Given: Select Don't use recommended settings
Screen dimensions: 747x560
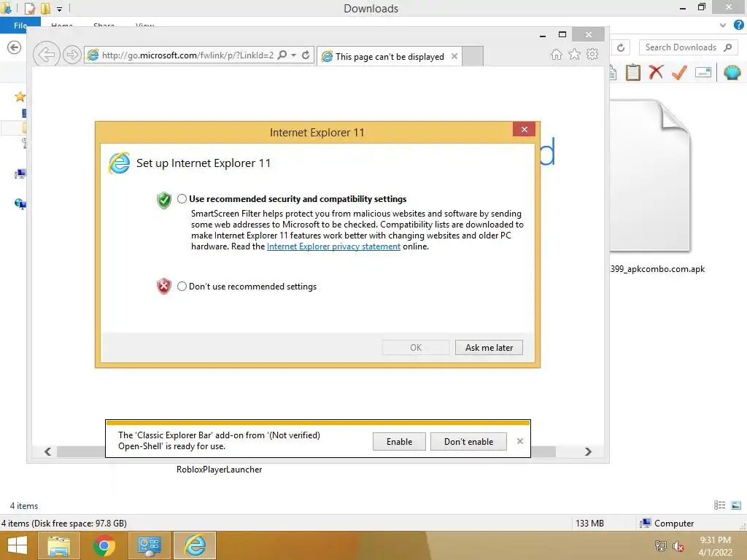Looking at the screenshot, I should click(x=182, y=286).
